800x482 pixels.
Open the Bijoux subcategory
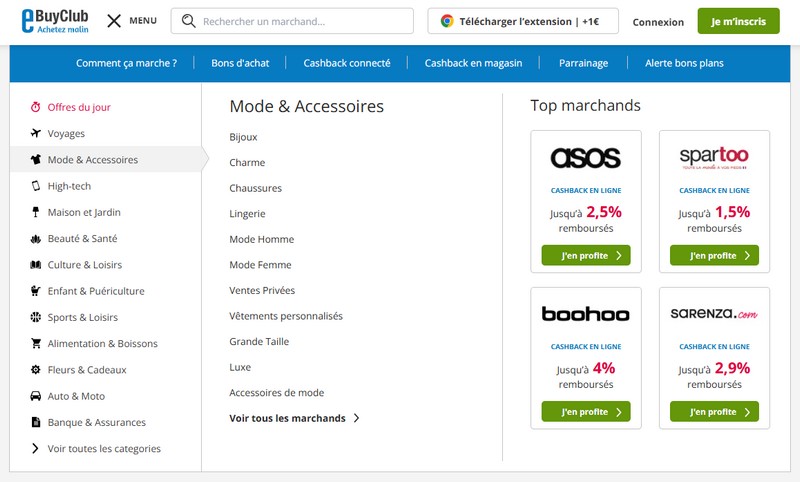(243, 137)
